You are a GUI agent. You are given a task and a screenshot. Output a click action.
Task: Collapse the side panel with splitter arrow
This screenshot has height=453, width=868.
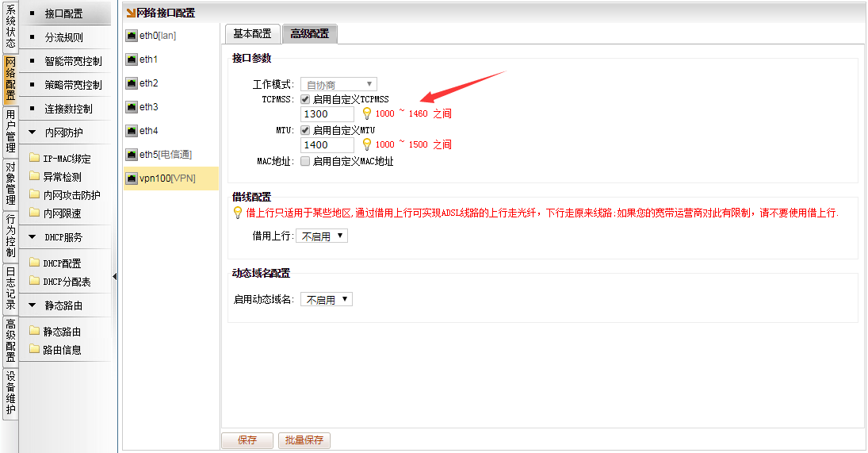click(115, 276)
